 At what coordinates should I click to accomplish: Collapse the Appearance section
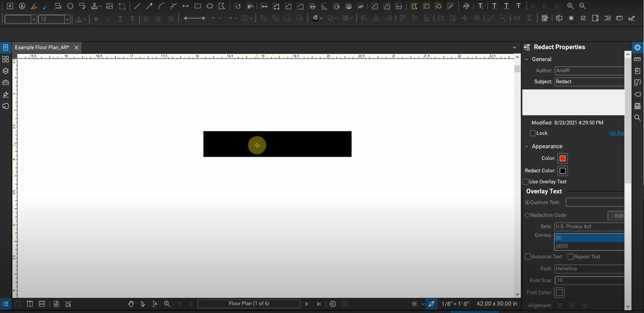[x=527, y=146]
